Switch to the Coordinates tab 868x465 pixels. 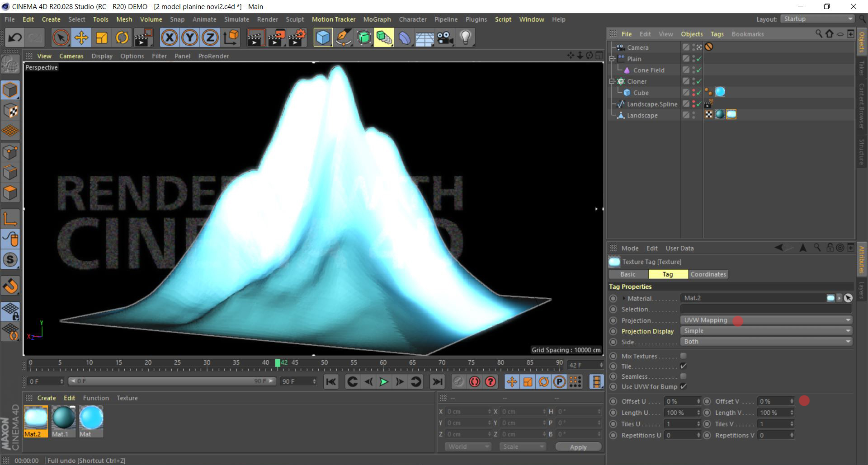708,274
